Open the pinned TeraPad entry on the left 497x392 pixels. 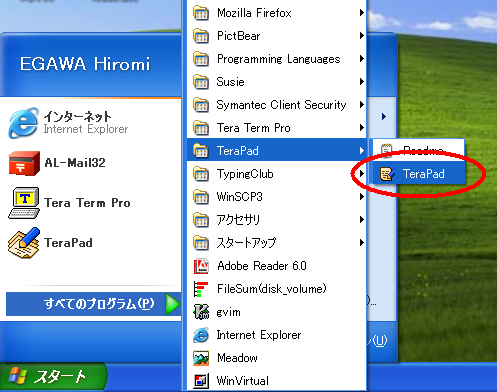pos(91,243)
